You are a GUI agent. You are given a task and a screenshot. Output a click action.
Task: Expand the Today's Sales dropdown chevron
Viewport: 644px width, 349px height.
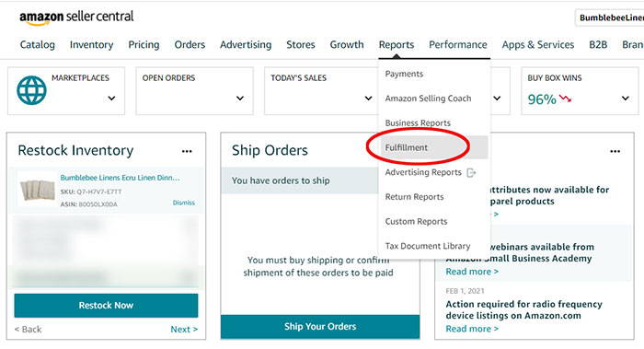(x=368, y=99)
